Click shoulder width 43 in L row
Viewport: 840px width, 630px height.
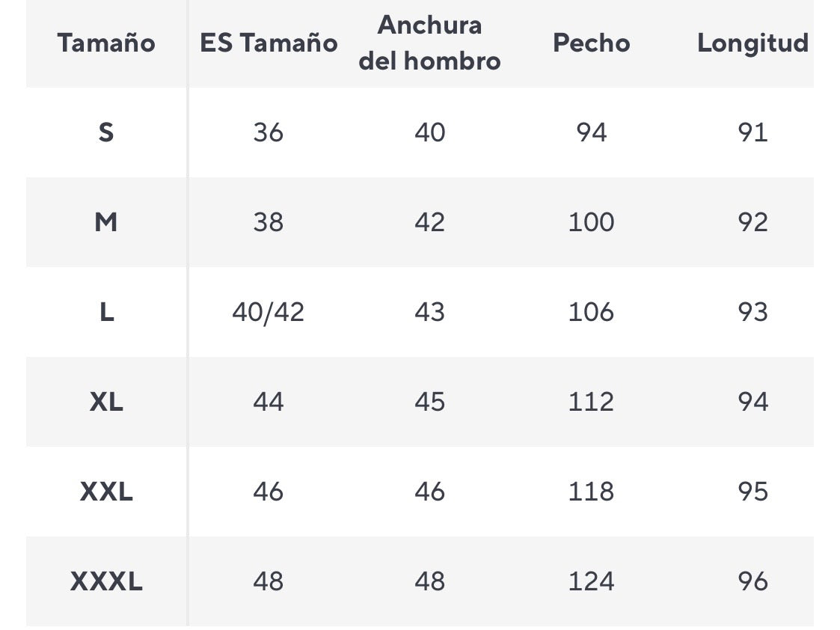tap(429, 312)
